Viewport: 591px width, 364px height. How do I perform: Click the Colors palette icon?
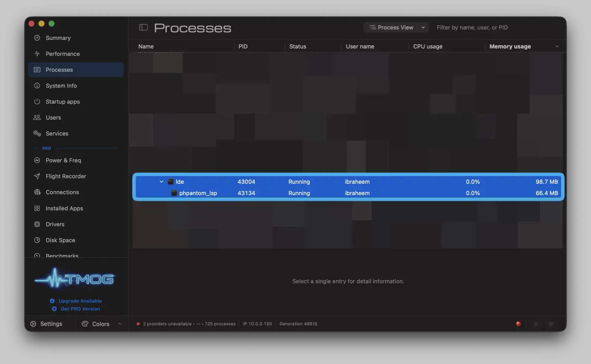[x=85, y=324]
